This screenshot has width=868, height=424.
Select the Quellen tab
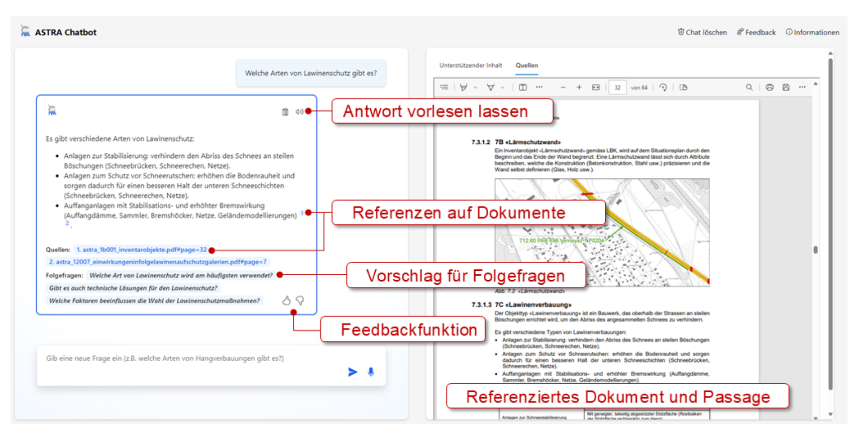tap(527, 65)
